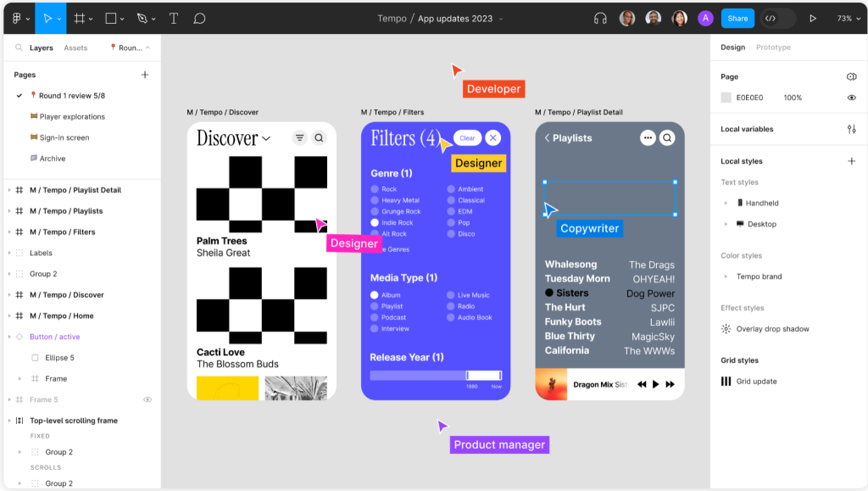The image size is (868, 491).
Task: Select the Move tool
Action: [x=47, y=19]
